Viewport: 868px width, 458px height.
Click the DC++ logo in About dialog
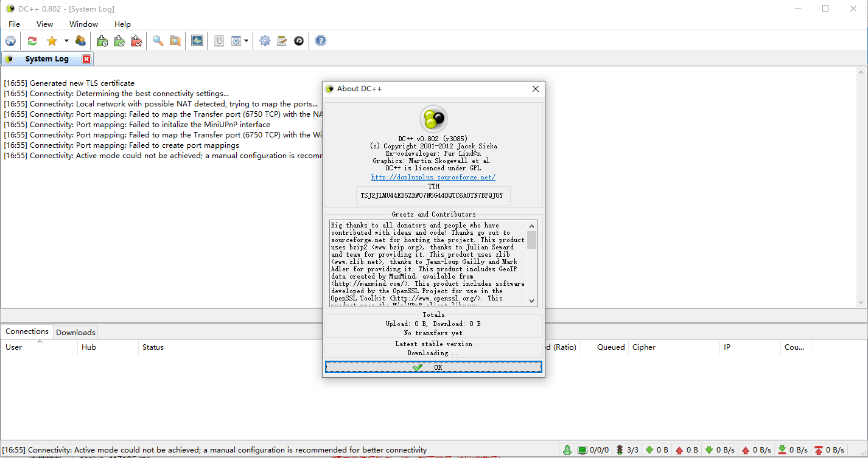(x=433, y=119)
